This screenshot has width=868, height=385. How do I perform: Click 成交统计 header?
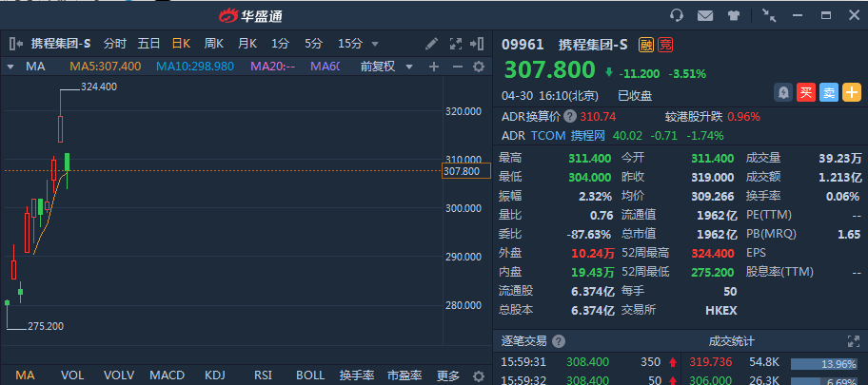click(x=731, y=341)
